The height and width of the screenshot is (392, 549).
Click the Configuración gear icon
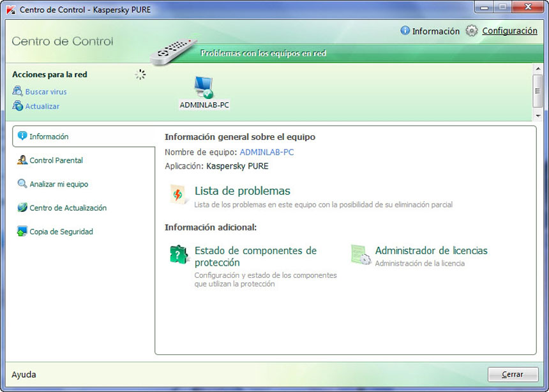[472, 31]
